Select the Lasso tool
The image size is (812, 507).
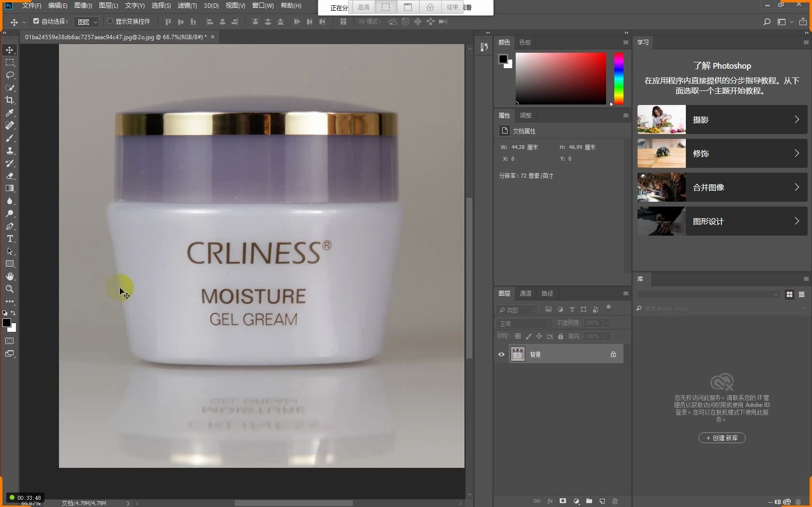coord(10,75)
